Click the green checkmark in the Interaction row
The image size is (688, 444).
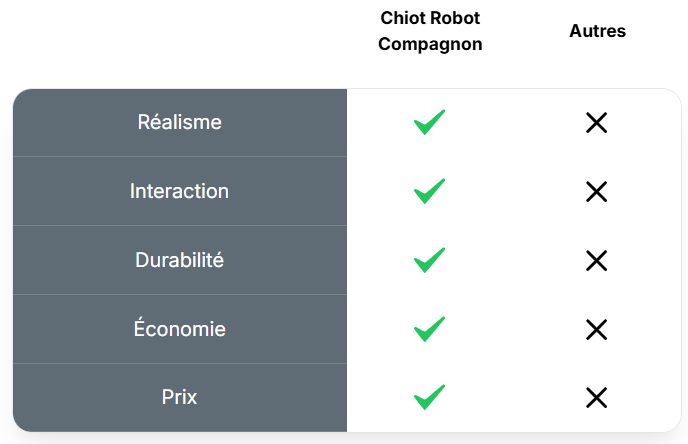429,191
